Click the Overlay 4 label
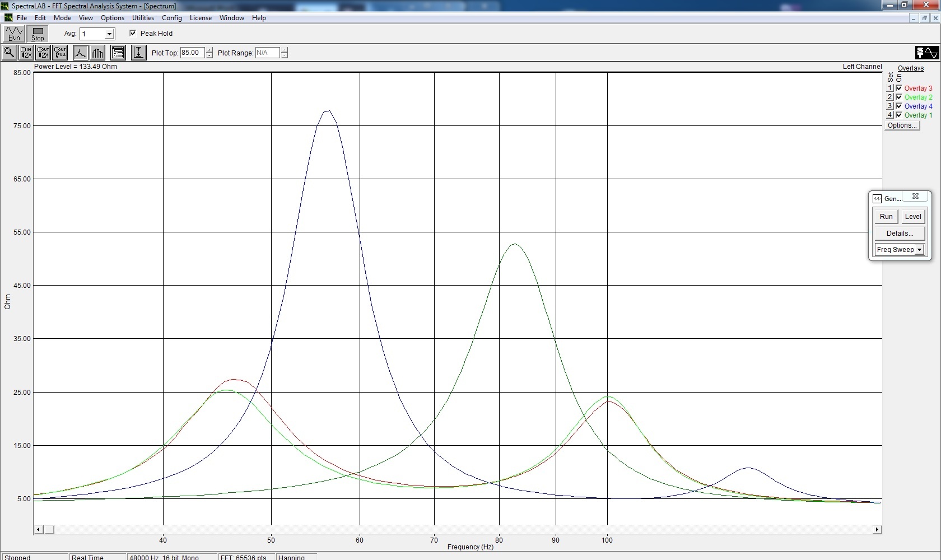The height and width of the screenshot is (560, 941). coord(919,106)
